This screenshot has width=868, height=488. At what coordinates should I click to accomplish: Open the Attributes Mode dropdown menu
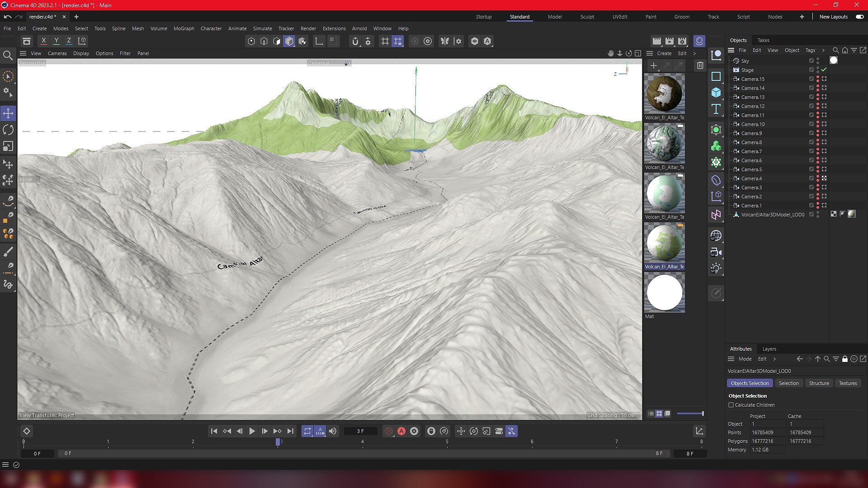[745, 359]
